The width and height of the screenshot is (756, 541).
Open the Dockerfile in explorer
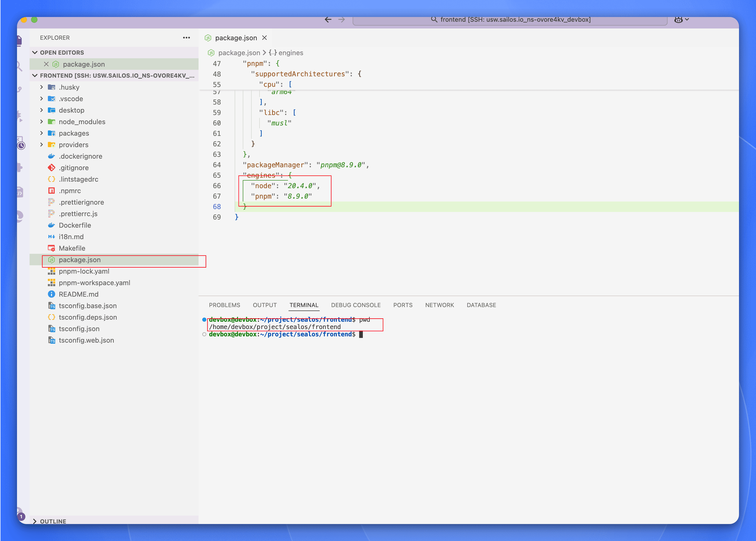(x=75, y=225)
